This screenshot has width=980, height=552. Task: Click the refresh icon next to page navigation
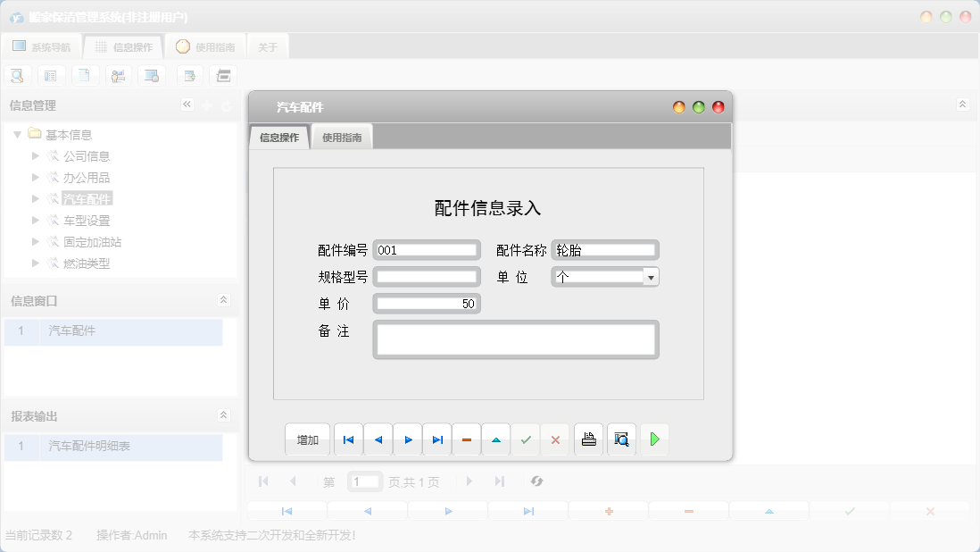tap(536, 481)
